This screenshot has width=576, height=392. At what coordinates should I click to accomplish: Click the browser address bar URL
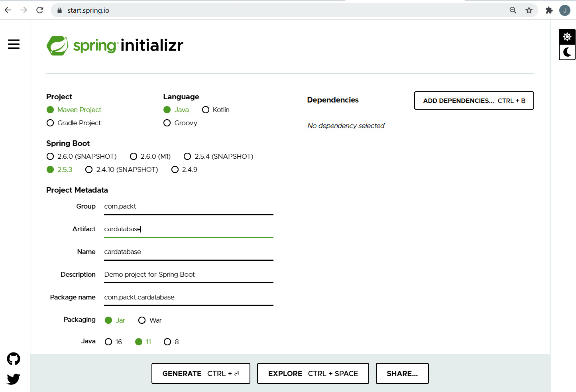click(88, 10)
